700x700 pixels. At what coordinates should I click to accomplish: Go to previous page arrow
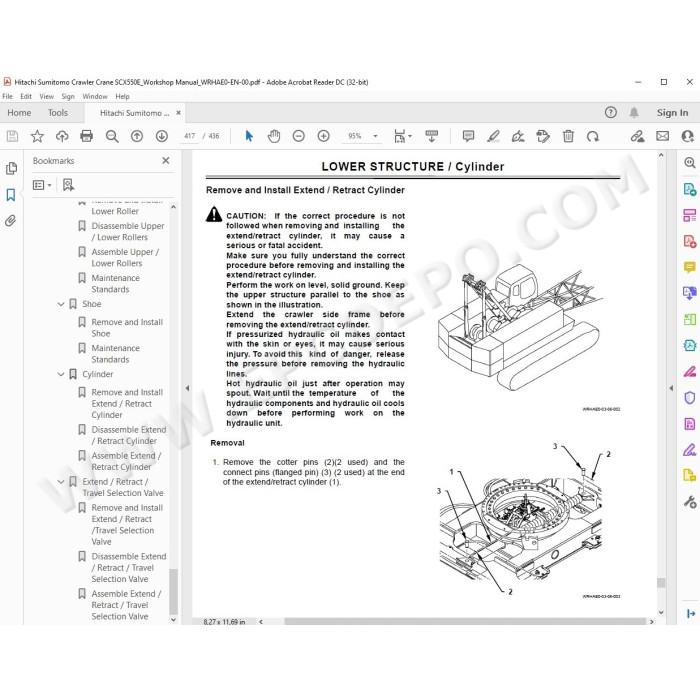[137, 136]
